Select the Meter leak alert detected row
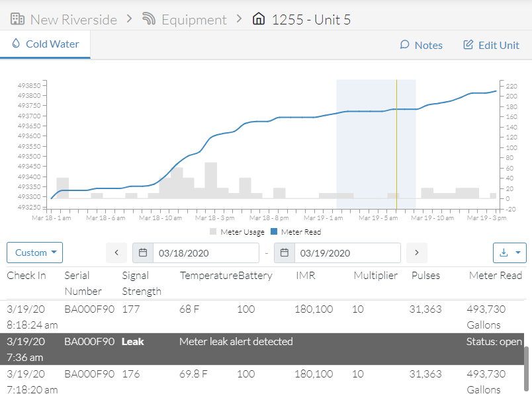Screen dimensions: 532x394 262,349
